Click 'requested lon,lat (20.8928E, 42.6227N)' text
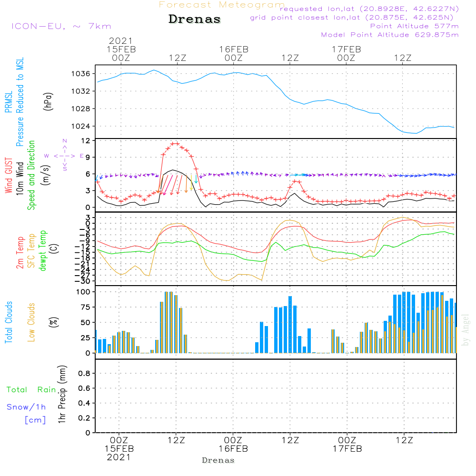Image resolution: width=476 pixels, height=476 pixels. 369,9
